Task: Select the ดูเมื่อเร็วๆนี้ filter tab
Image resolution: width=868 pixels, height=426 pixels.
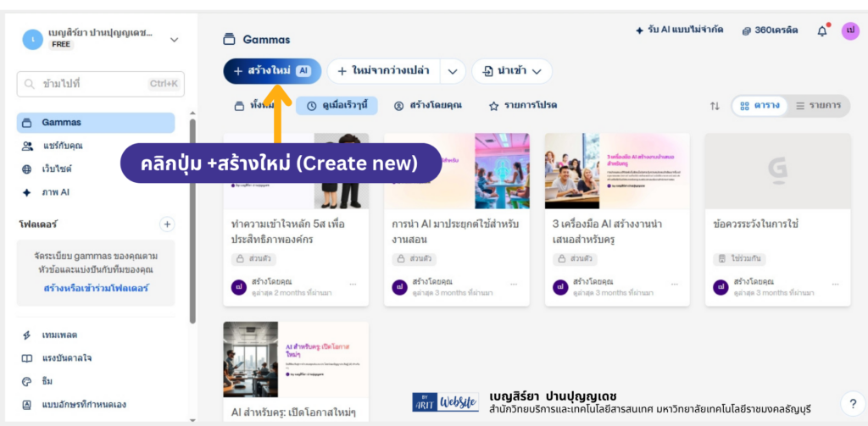Action: pyautogui.click(x=337, y=105)
